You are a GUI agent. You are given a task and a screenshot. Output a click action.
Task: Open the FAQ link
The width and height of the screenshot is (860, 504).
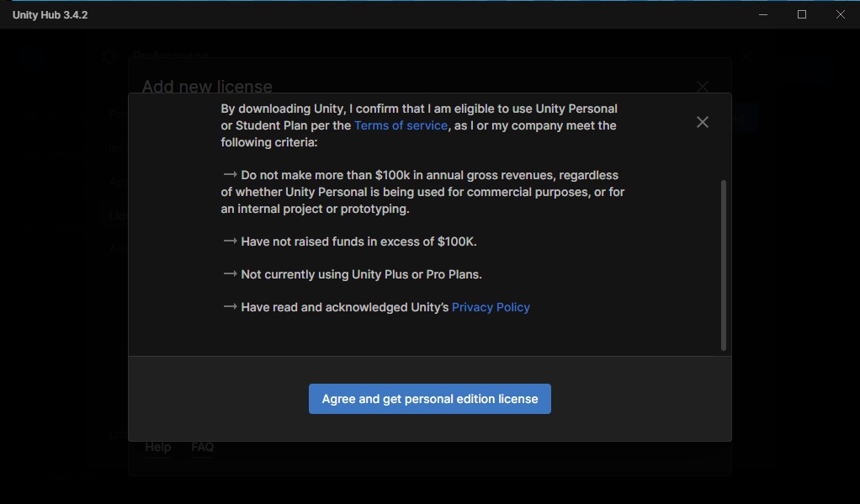tap(203, 447)
